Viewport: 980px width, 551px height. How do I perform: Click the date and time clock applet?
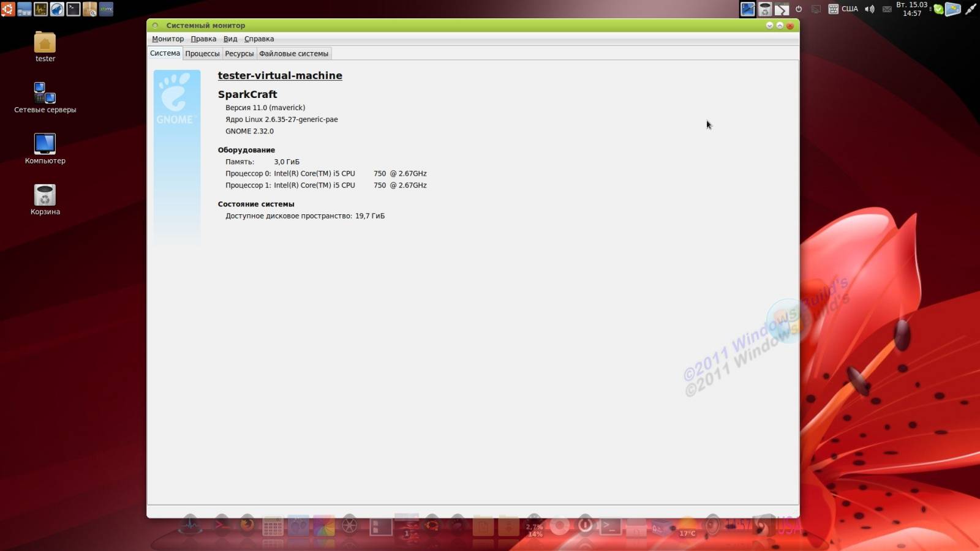[x=912, y=9]
